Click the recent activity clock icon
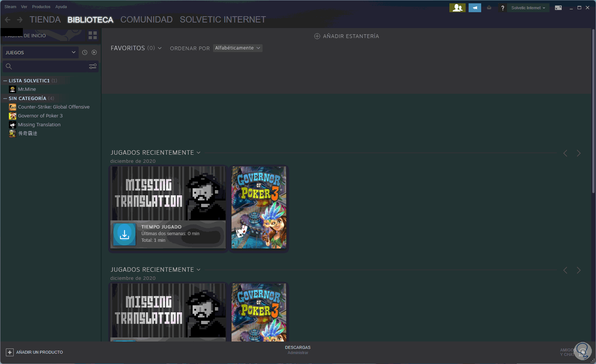 85,52
